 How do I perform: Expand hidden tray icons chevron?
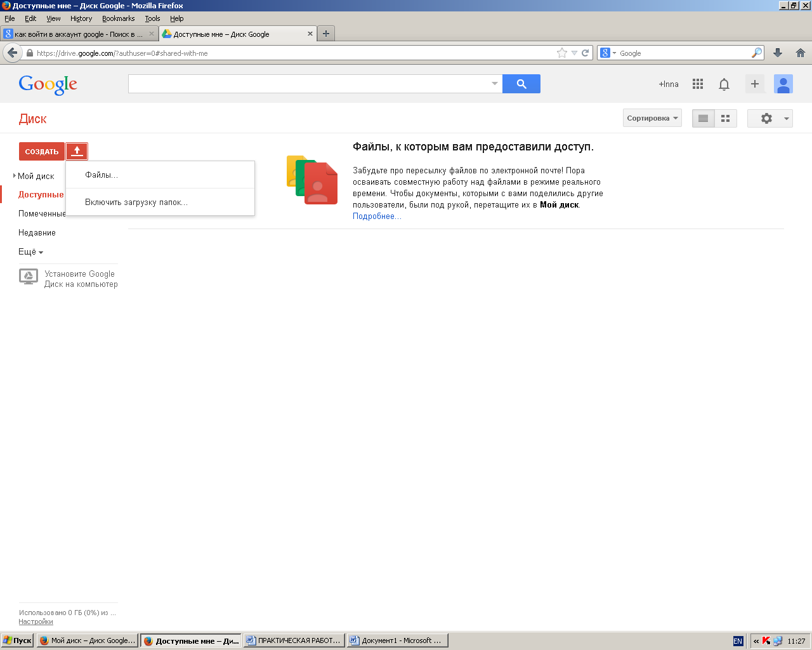(x=756, y=641)
